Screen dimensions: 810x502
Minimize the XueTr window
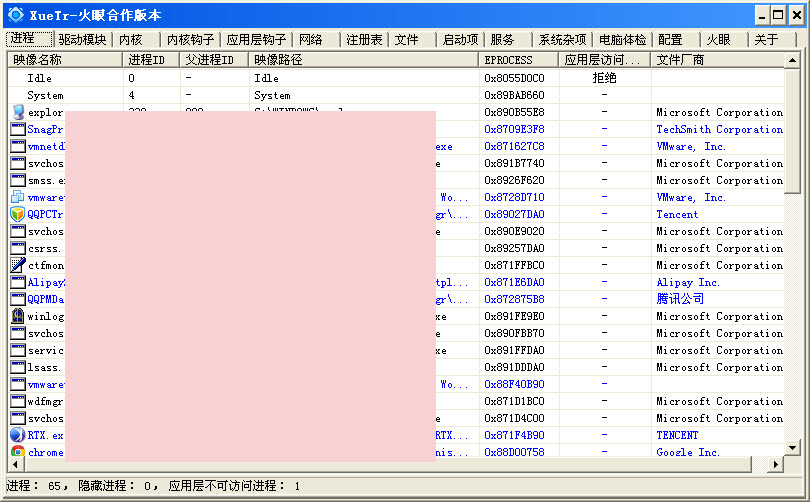pyautogui.click(x=762, y=15)
